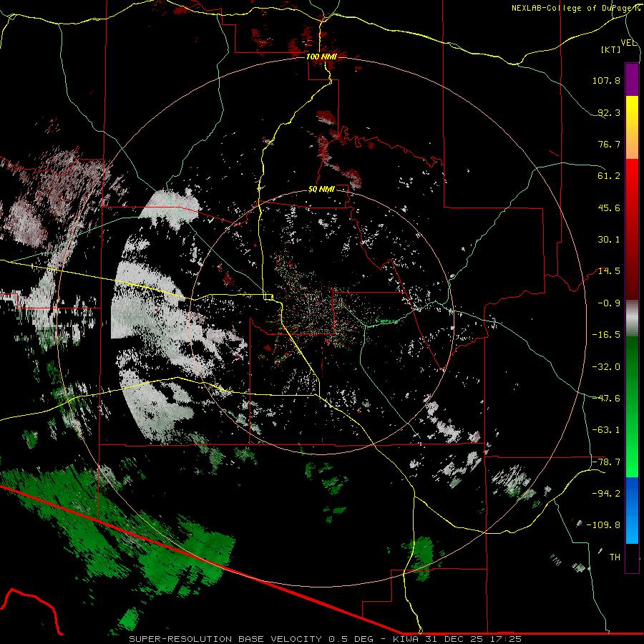Click the TH legend label

pyautogui.click(x=615, y=557)
